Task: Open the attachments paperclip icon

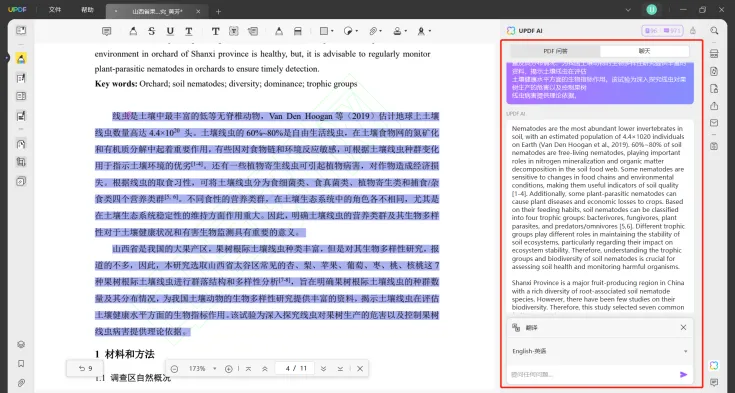Action: click(x=21, y=383)
